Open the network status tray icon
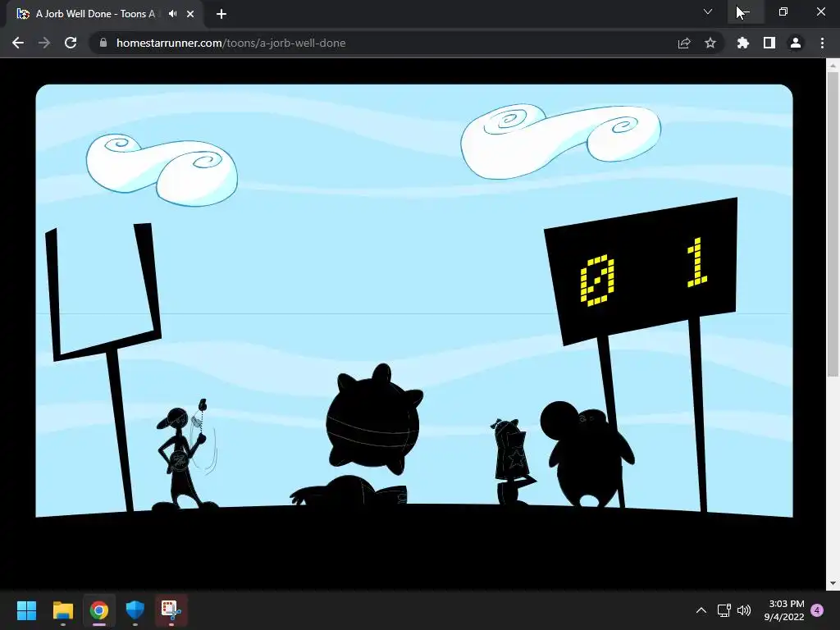The width and height of the screenshot is (840, 630). tap(724, 610)
